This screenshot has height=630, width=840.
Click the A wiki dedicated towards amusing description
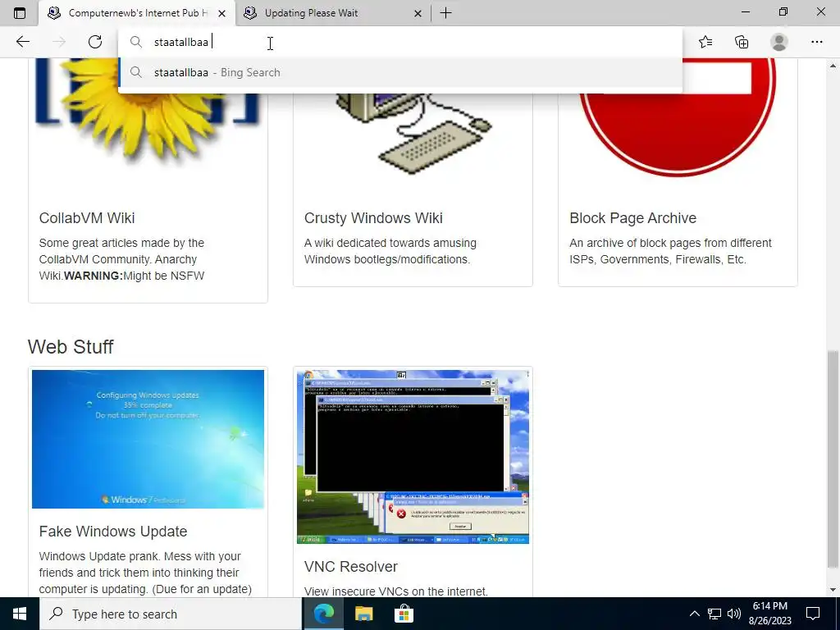(x=390, y=251)
